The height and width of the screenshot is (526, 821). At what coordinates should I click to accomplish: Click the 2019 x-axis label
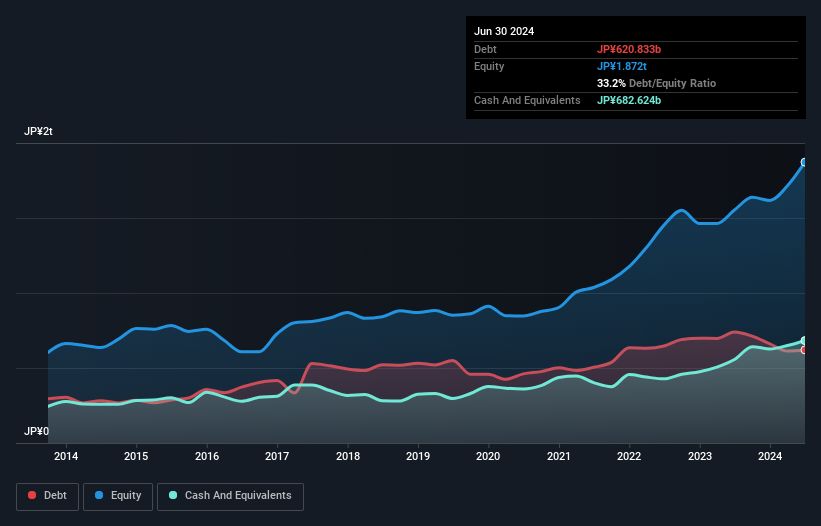tap(418, 456)
